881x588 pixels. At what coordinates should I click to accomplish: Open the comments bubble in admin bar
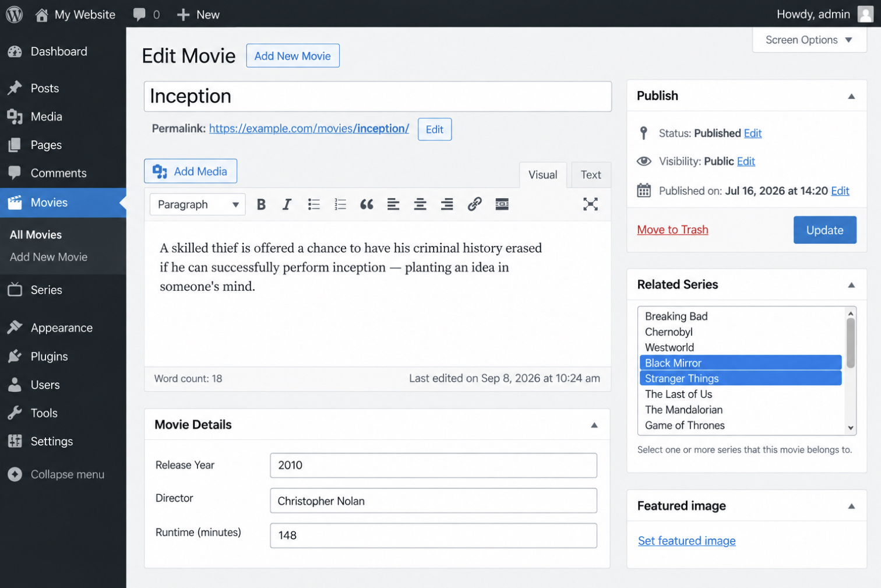146,15
